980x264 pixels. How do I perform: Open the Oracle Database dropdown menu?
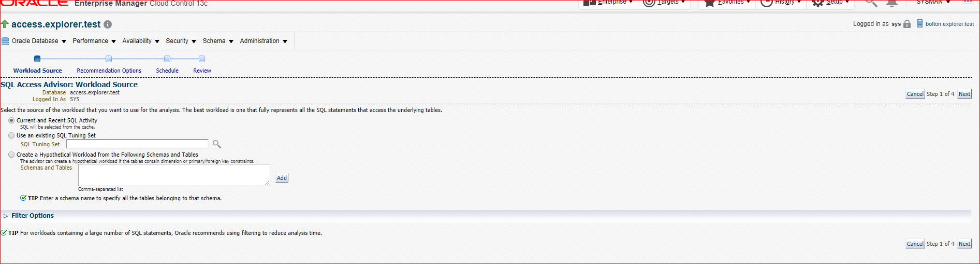click(x=34, y=41)
